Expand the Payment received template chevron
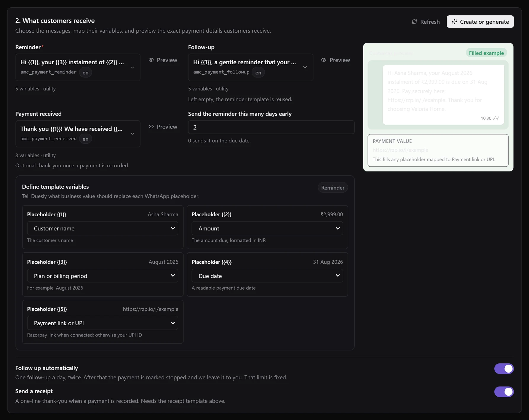Image resolution: width=529 pixels, height=420 pixels. point(132,134)
